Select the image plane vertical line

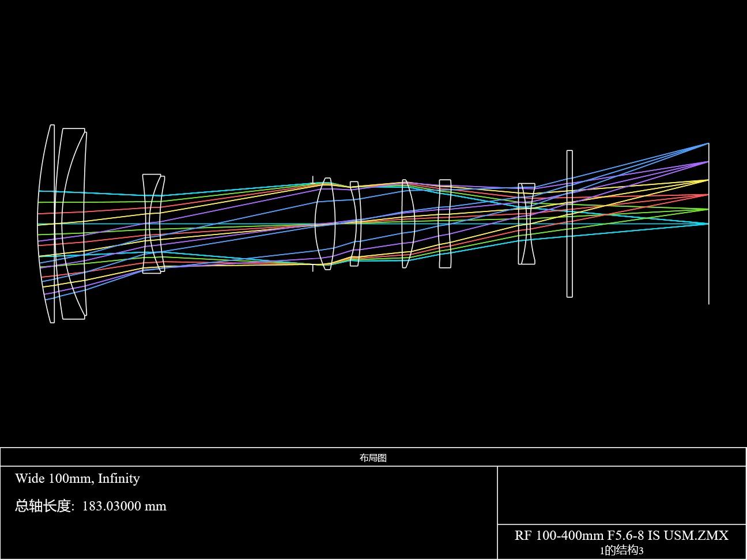coord(708,224)
